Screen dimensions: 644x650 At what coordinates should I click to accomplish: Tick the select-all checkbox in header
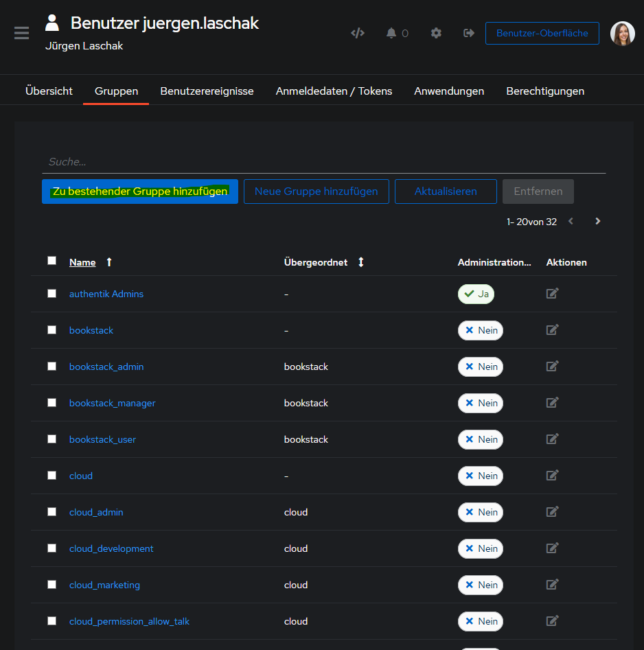point(51,261)
